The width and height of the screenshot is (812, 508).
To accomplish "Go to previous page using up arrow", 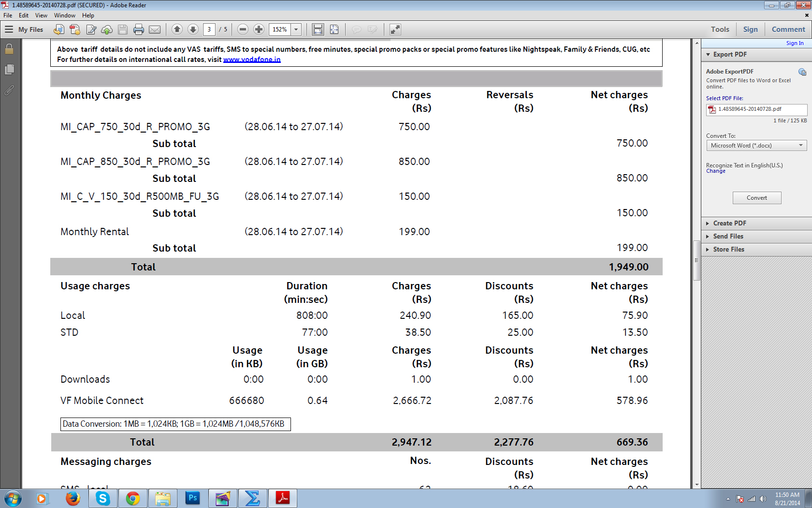I will (177, 30).
